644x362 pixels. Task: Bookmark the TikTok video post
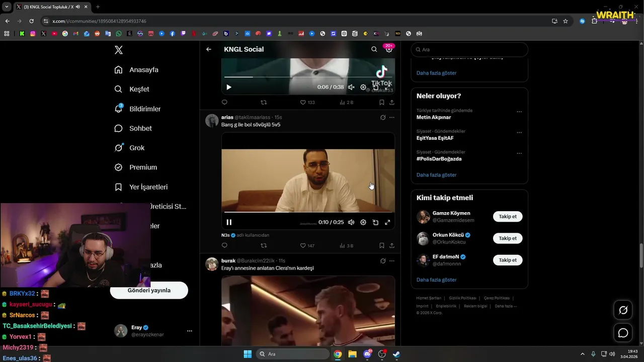[382, 102]
